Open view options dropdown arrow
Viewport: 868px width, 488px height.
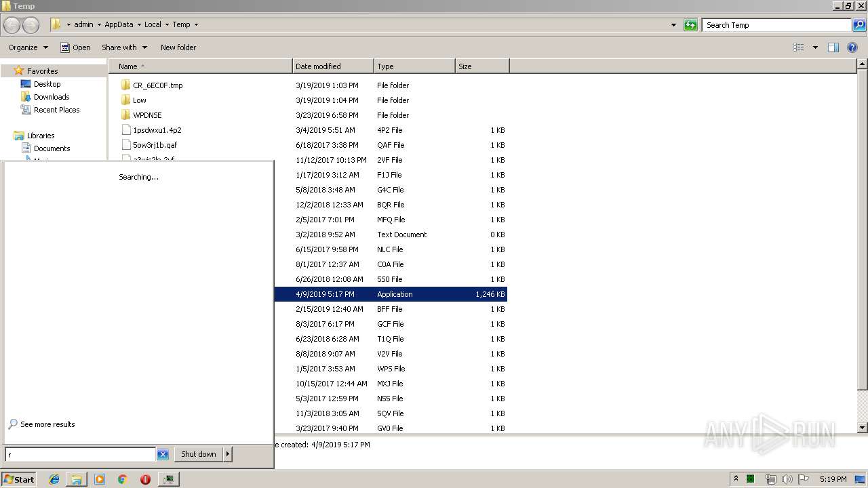coord(815,47)
